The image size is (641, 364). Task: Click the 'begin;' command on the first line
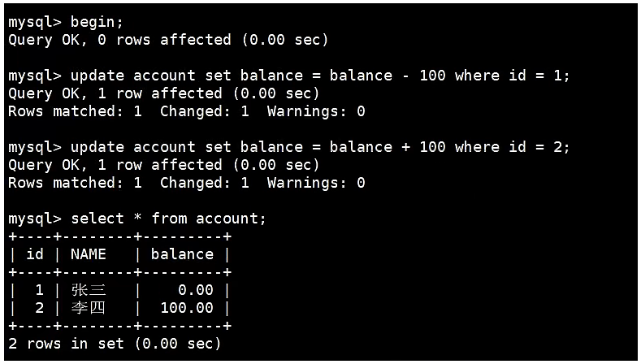pos(97,22)
